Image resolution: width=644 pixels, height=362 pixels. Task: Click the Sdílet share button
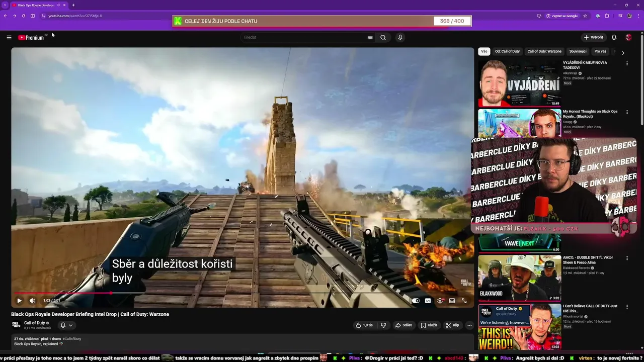pos(404,325)
